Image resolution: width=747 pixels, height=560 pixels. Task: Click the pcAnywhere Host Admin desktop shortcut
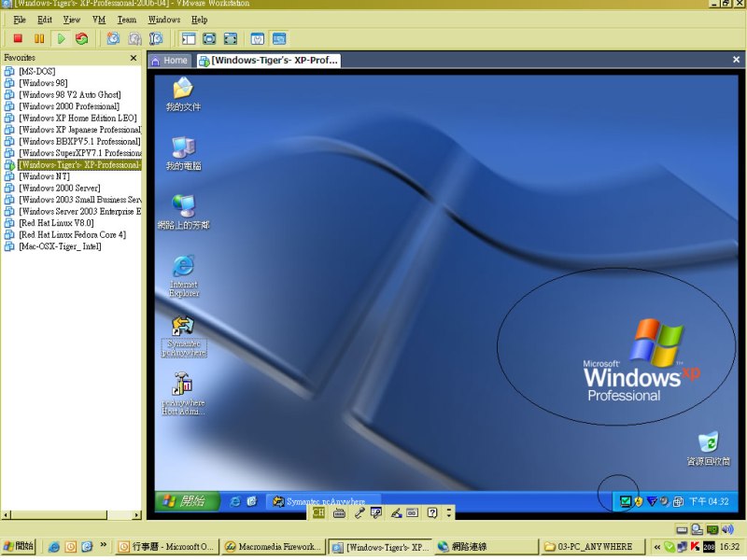pyautogui.click(x=183, y=394)
